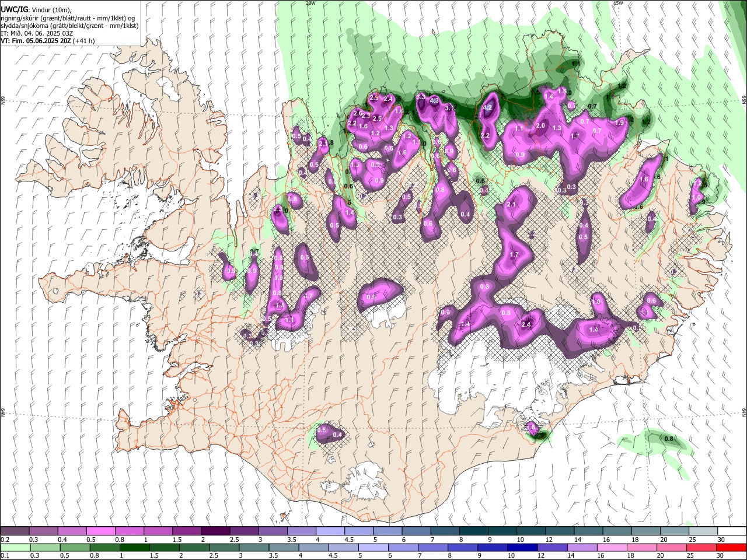Click the '0.1' label in the bottom legend row
747x560 pixels.
(x=5, y=555)
